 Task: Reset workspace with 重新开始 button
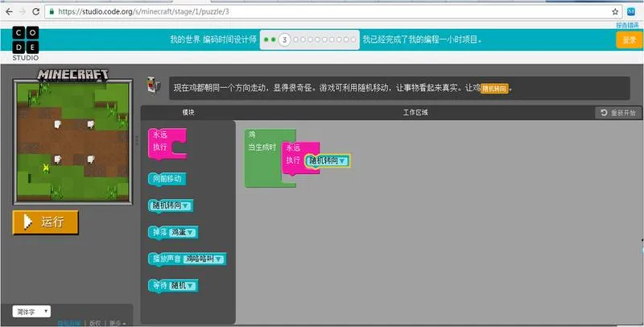click(x=618, y=113)
